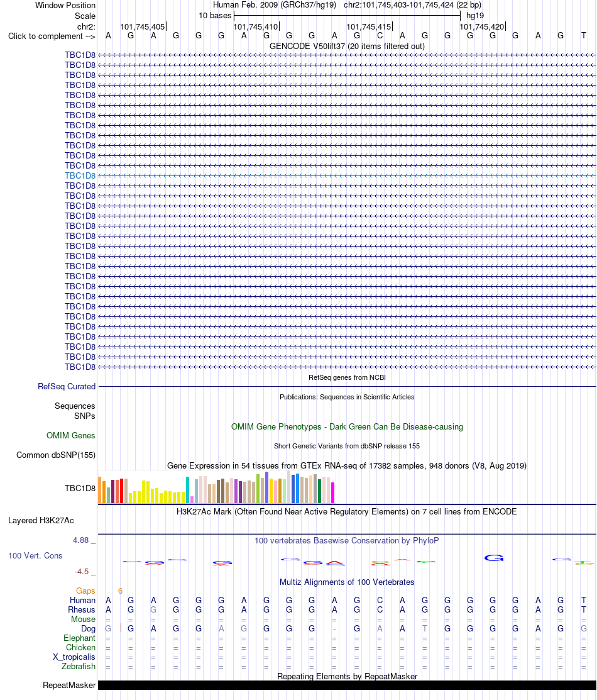Click the T base in the Dog row middle
Image resolution: width=597 pixels, height=700 pixels.
[425, 628]
